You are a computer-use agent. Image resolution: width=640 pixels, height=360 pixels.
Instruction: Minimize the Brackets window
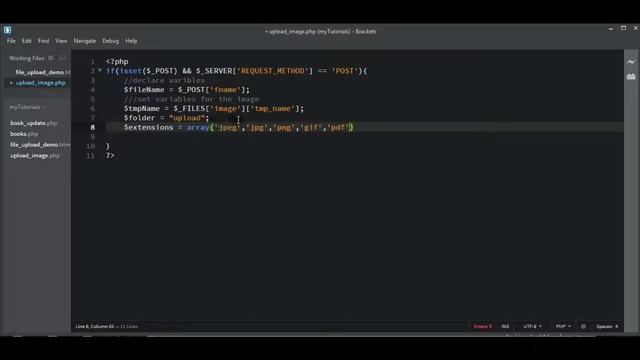(x=611, y=28)
